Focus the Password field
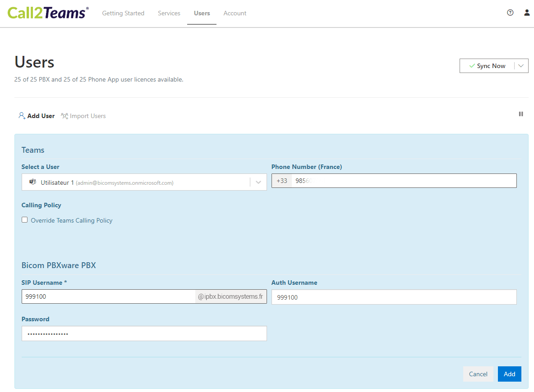This screenshot has width=534, height=392. coord(144,333)
